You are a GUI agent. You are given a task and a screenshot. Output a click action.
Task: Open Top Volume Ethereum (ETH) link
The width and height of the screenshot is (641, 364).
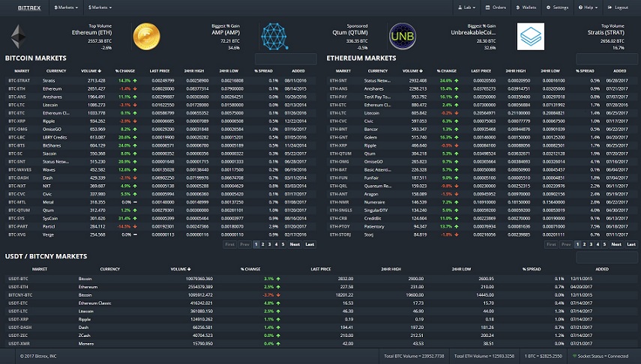(x=91, y=33)
